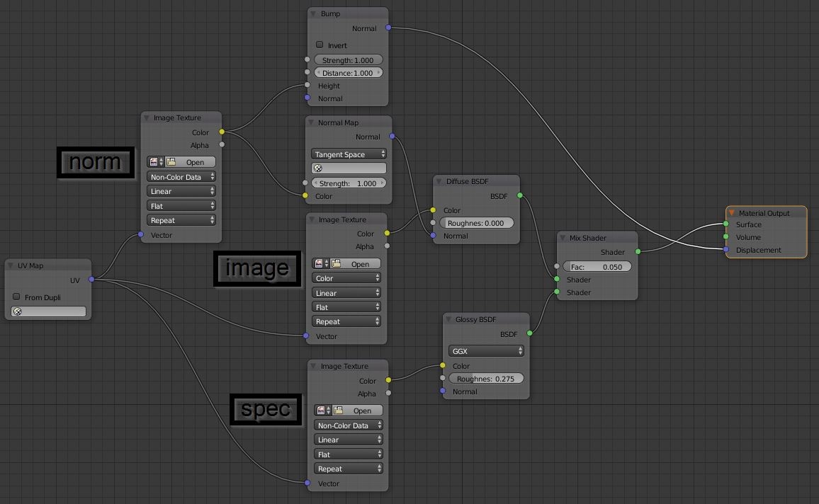Open the Tangent Space dropdown in Normal Map
Screen dimensions: 819x504
pos(349,154)
